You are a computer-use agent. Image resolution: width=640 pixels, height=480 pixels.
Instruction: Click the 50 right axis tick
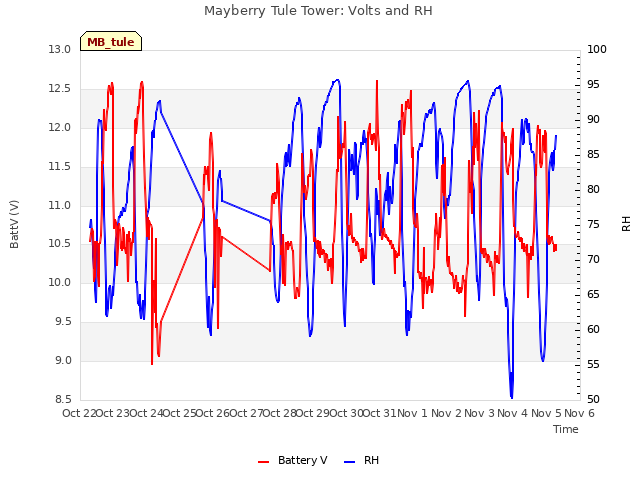pyautogui.click(x=593, y=399)
